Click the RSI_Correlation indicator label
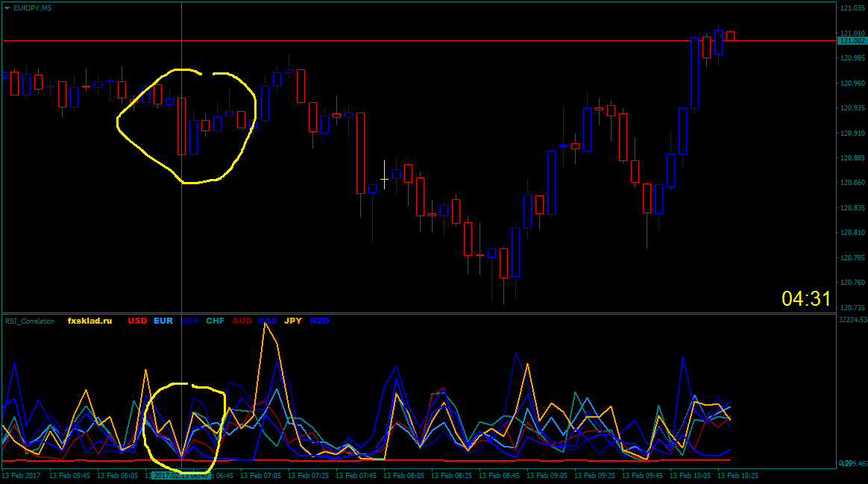Screen dimensions: 868x484 tap(30, 321)
